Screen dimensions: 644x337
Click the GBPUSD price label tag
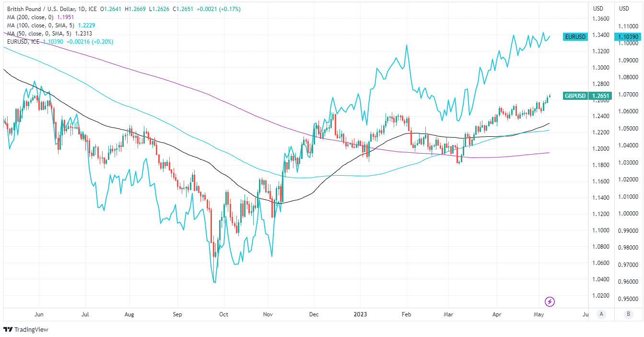pyautogui.click(x=575, y=96)
